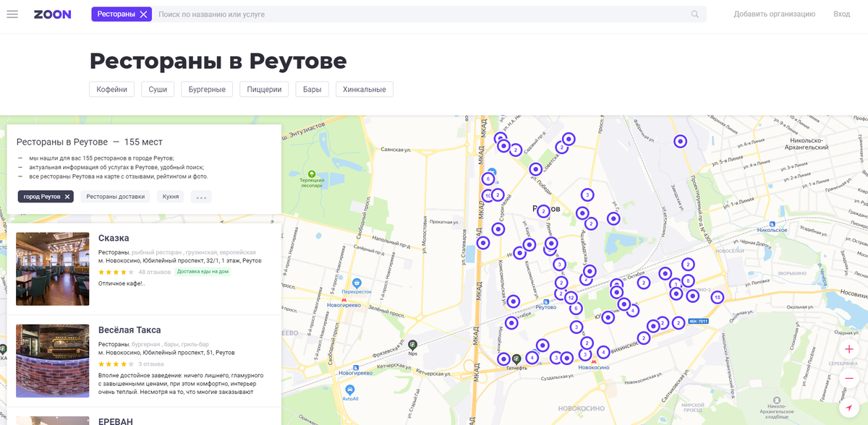Viewport: 868px width, 425px height.
Task: Filter by Бары category
Action: (x=312, y=90)
